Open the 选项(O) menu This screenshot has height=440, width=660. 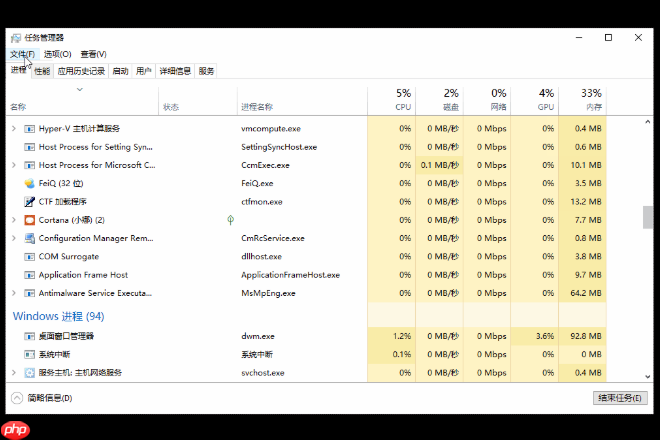[x=58, y=54]
